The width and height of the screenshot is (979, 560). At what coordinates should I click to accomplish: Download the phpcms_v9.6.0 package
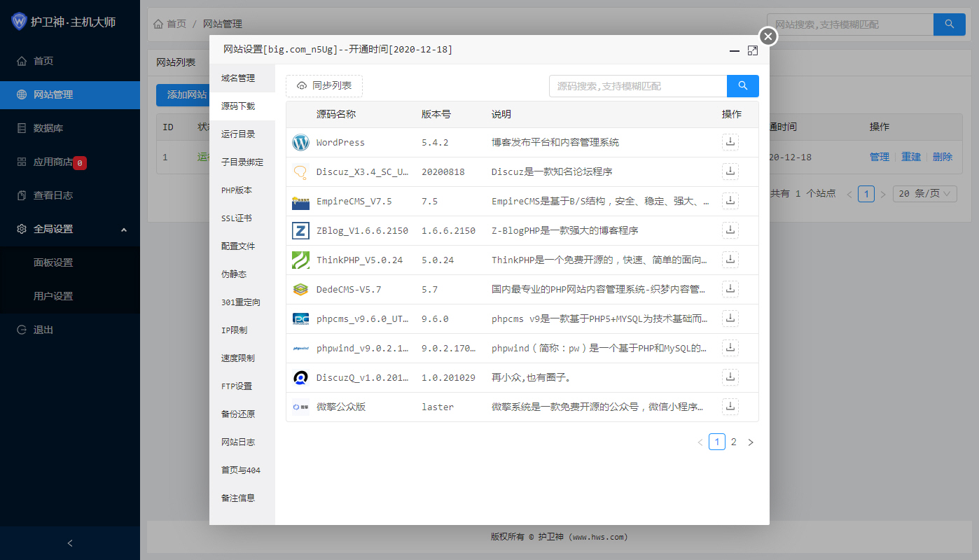[730, 318]
